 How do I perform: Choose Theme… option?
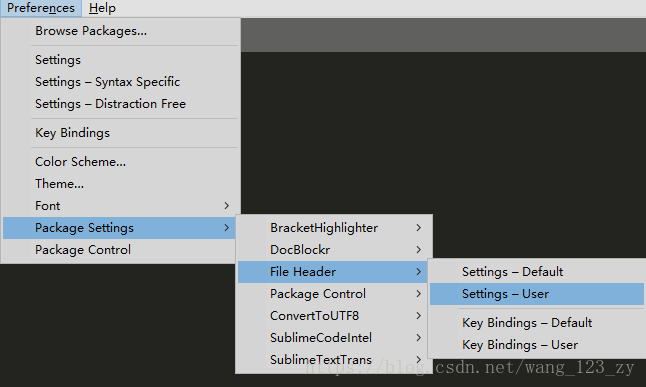120,183
